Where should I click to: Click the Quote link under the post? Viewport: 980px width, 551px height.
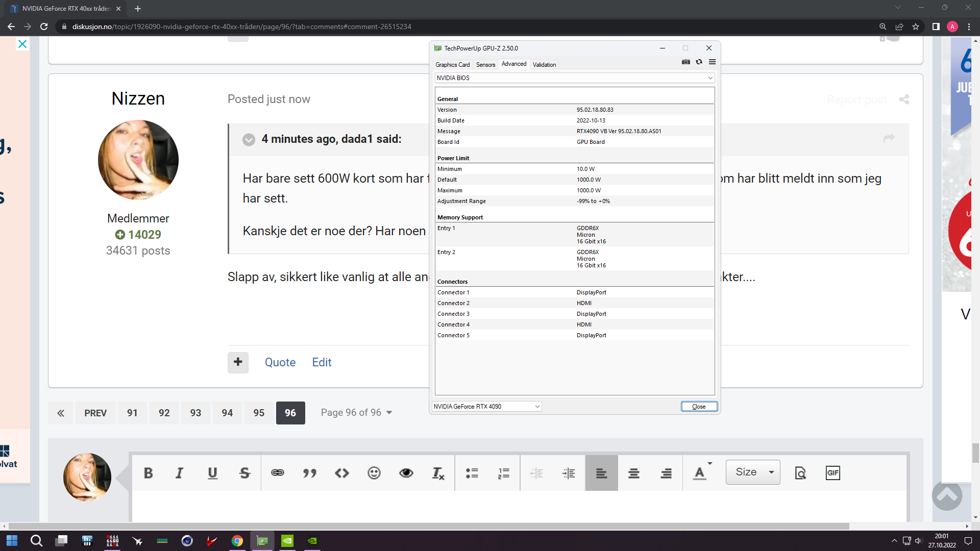(280, 362)
